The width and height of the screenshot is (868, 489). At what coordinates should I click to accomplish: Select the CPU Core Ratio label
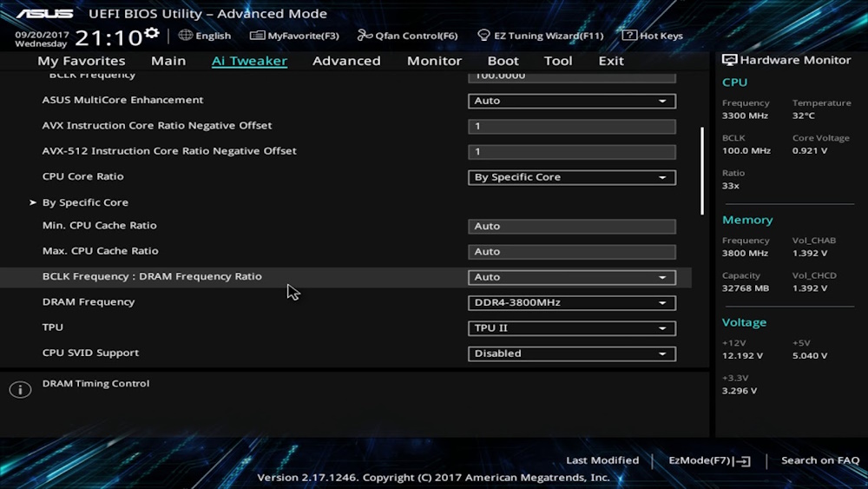tap(83, 176)
